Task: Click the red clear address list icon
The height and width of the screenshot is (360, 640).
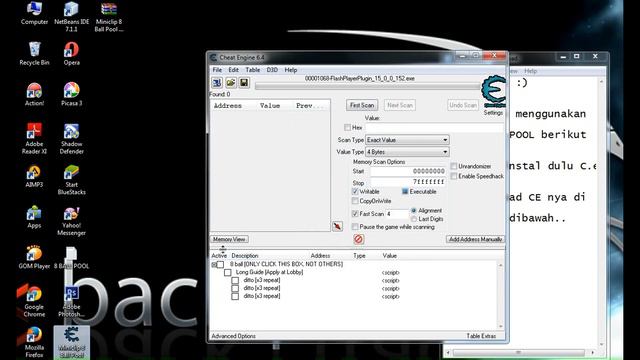Action: click(x=358, y=239)
